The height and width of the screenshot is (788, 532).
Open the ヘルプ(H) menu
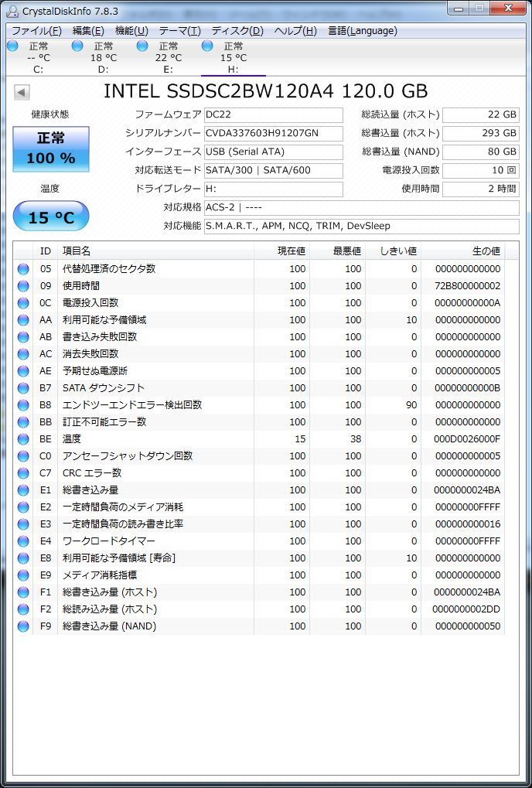pyautogui.click(x=295, y=31)
